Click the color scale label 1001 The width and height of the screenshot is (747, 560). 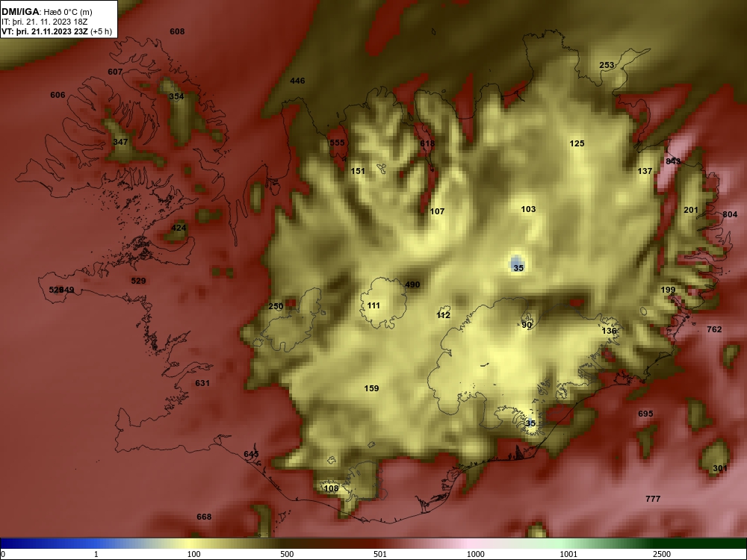tap(568, 554)
